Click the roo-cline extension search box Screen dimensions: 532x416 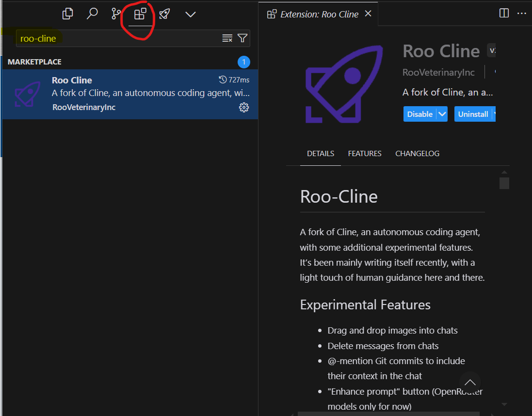tap(133, 38)
